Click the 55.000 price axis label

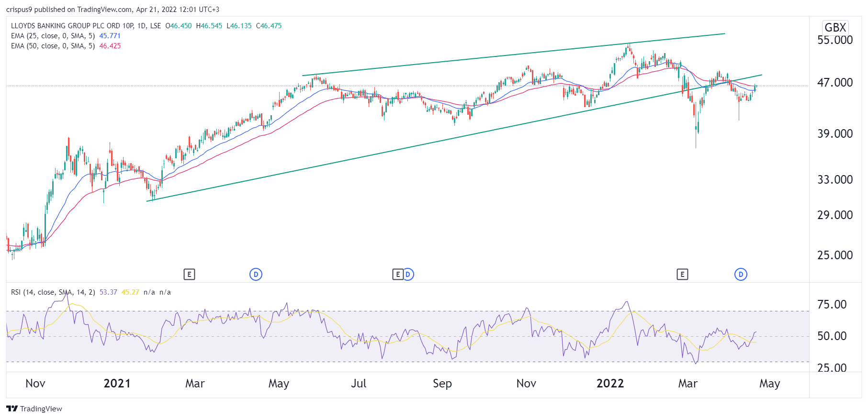[x=835, y=40]
